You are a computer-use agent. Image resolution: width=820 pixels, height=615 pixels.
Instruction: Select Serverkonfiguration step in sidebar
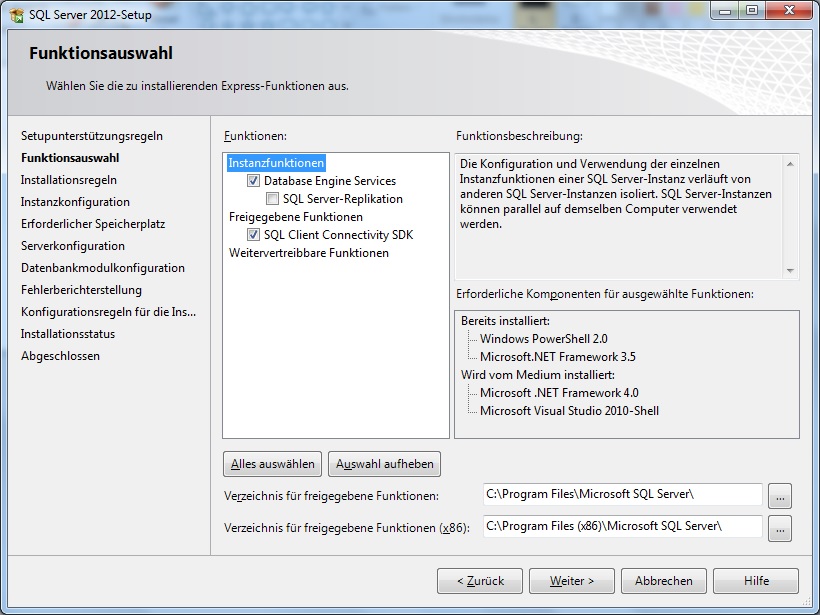(73, 246)
